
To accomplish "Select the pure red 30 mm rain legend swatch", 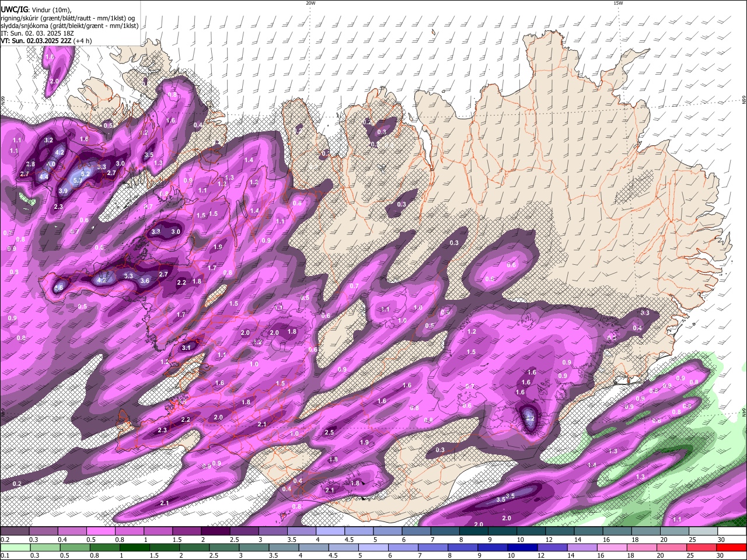I will tap(732, 547).
